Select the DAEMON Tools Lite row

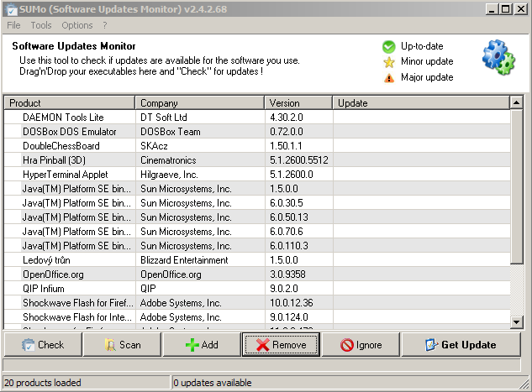(x=257, y=118)
